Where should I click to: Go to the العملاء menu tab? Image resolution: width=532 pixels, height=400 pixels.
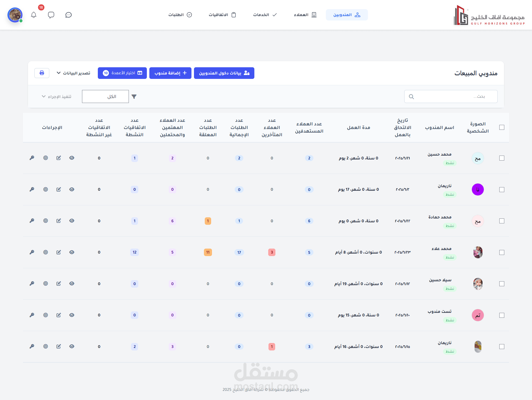[305, 15]
